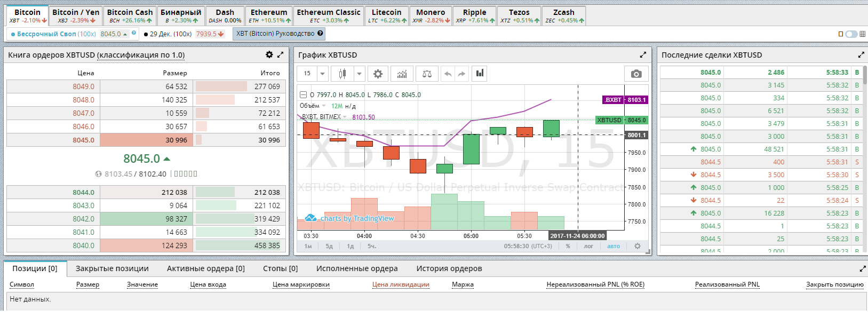Click the Закрыть позицию column header

[x=834, y=284]
